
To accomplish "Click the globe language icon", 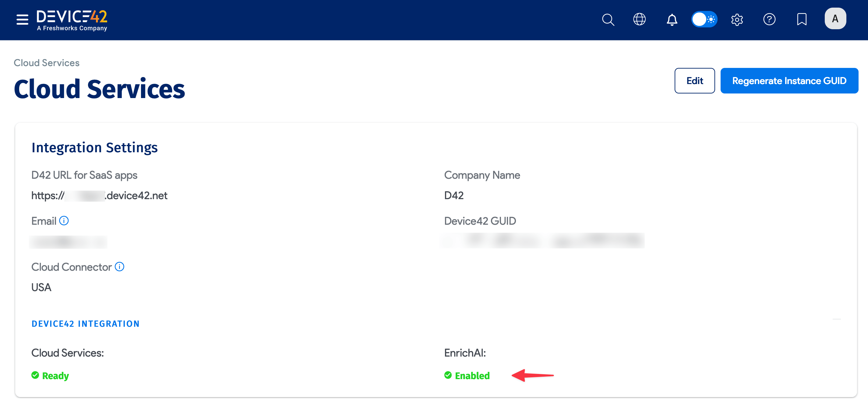I will click(x=639, y=19).
